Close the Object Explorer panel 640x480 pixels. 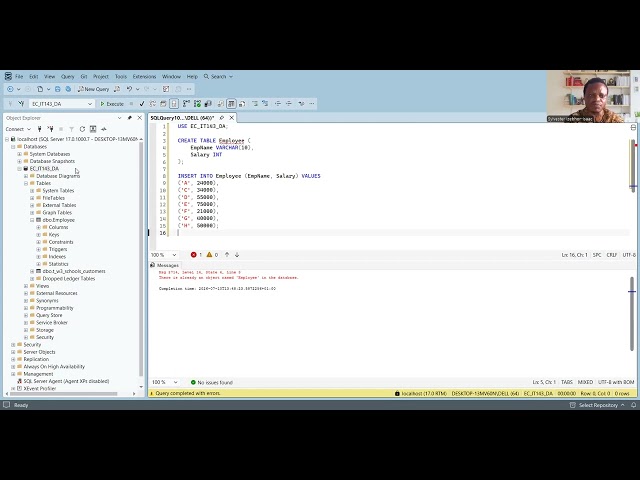140,118
